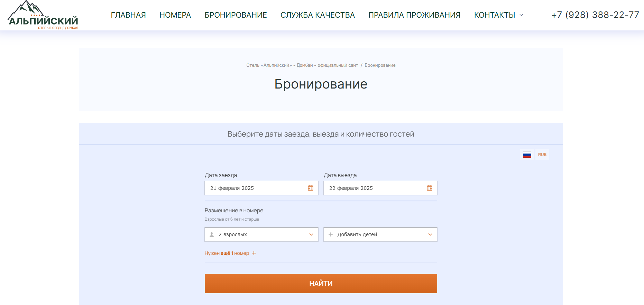
Task: Open check-out date calendar icon
Action: [429, 188]
